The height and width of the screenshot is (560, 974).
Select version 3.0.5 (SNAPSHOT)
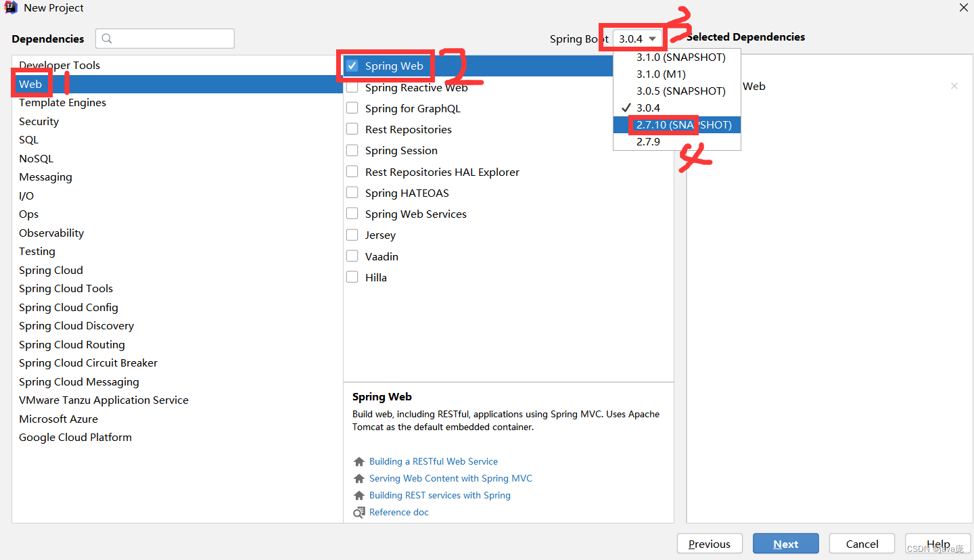677,91
